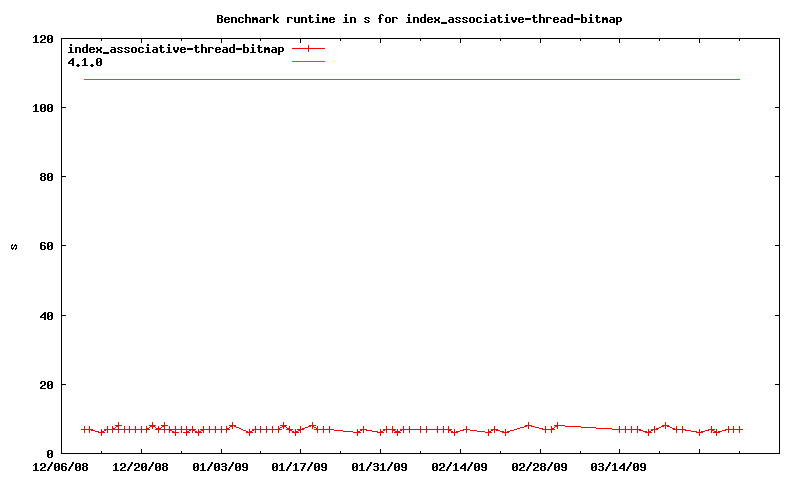Select the index_associative-thread-bitmap legend label

[175, 48]
